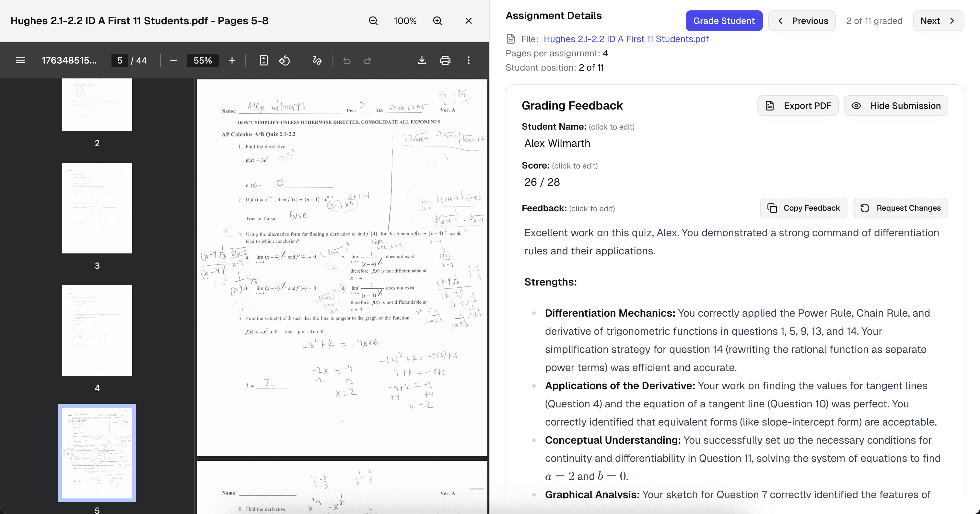The width and height of the screenshot is (980, 514).
Task: Open the PDF annotation draw tool
Action: point(317,60)
